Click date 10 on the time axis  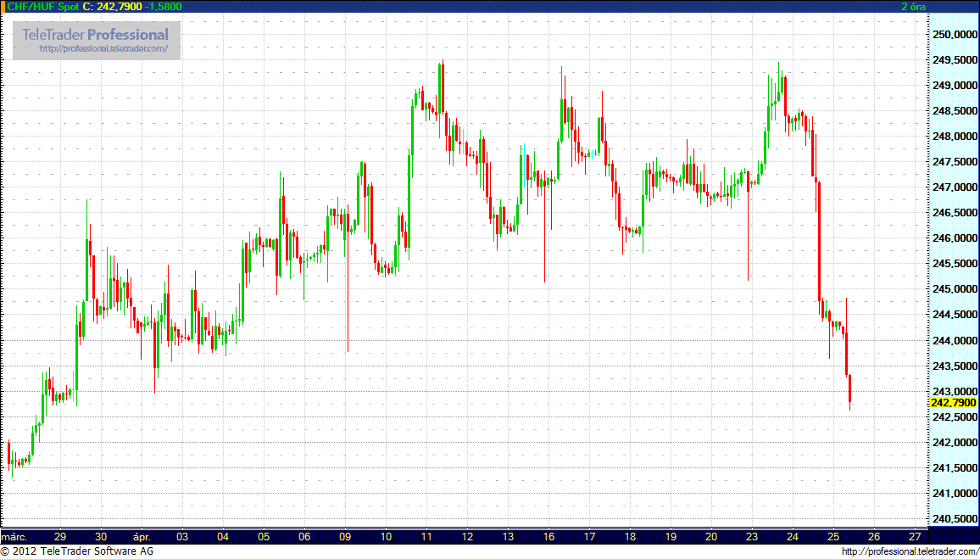[386, 537]
